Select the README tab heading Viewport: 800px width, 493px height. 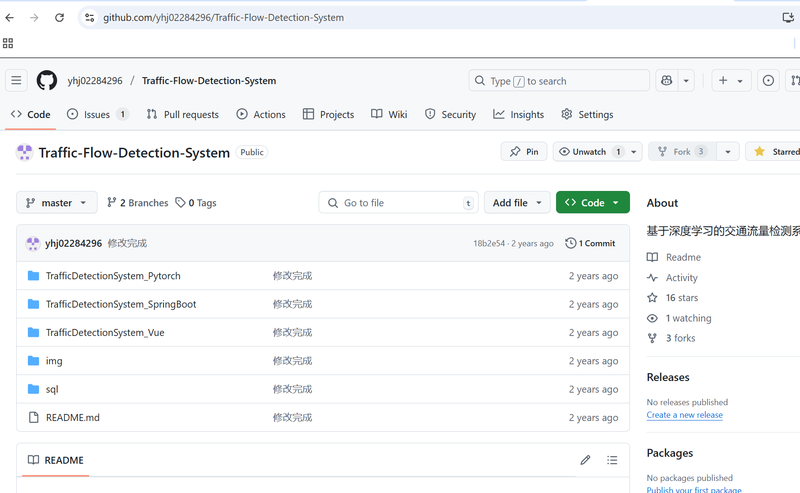pos(56,460)
